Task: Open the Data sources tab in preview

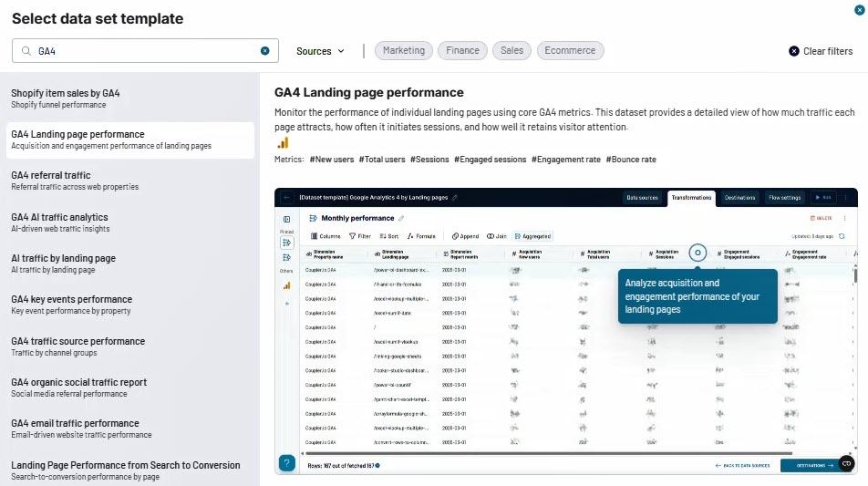Action: [642, 198]
